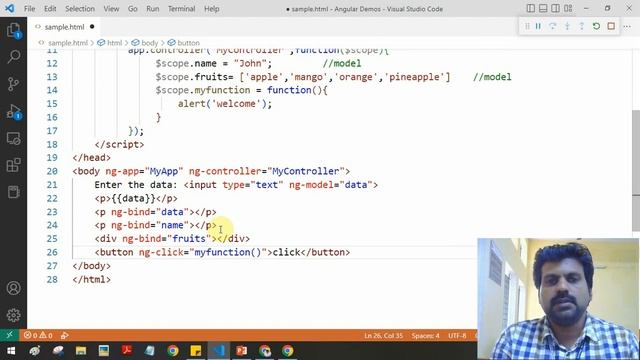This screenshot has width=640, height=360.
Task: Restart the debug session
Action: click(x=596, y=26)
